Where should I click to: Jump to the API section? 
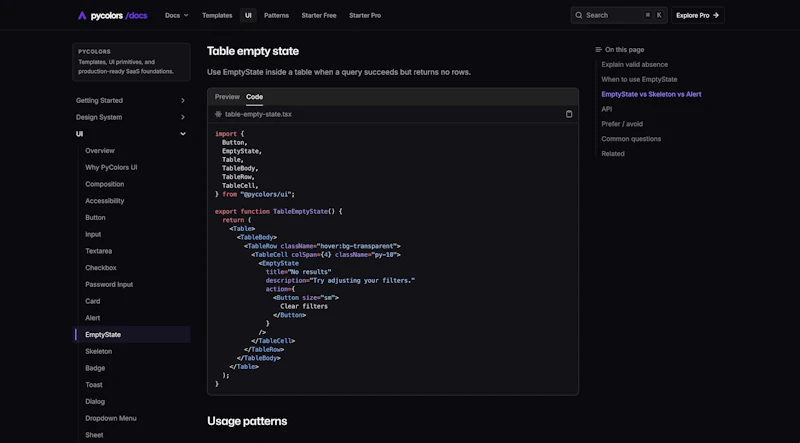607,109
